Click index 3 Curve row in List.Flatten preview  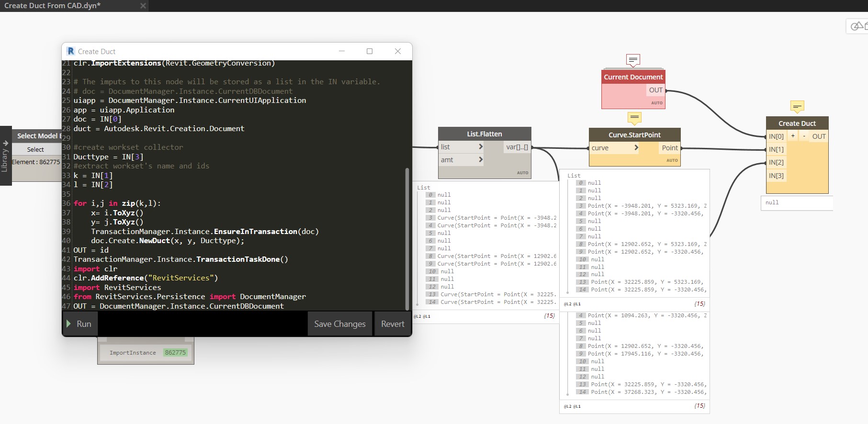tap(491, 218)
